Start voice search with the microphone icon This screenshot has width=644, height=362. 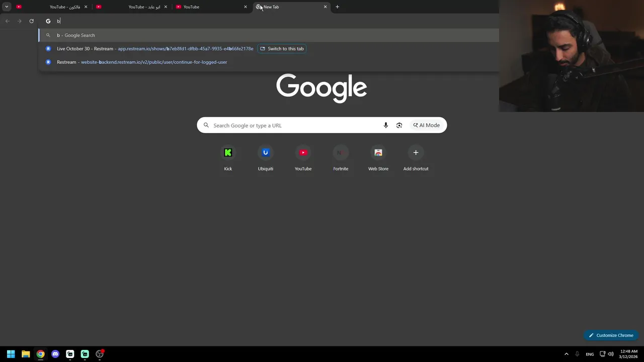pyautogui.click(x=386, y=125)
